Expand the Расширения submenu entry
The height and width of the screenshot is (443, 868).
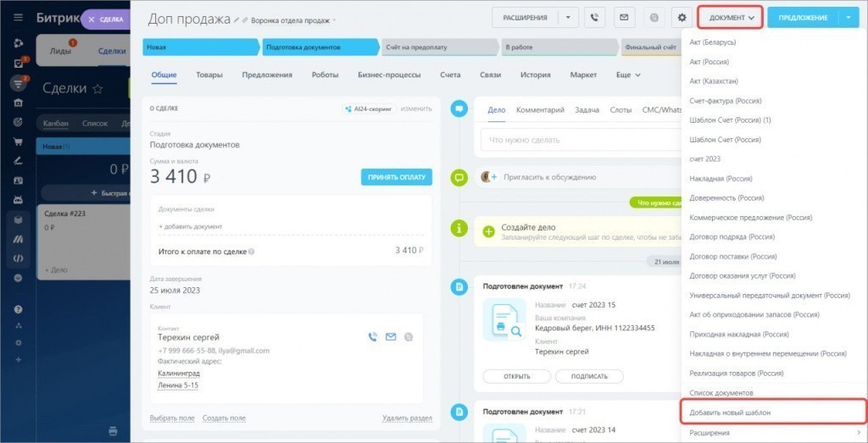[774, 433]
